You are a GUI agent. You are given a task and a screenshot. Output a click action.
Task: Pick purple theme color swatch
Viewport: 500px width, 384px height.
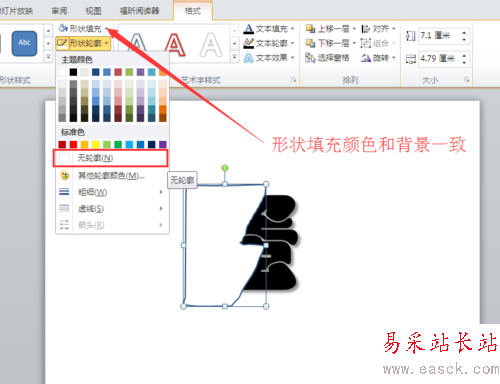tap(140, 72)
